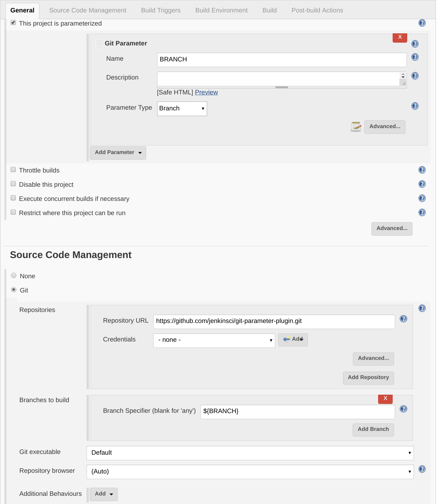The height and width of the screenshot is (504, 437).
Task: Show help for Parameter Type
Action: pos(415,106)
